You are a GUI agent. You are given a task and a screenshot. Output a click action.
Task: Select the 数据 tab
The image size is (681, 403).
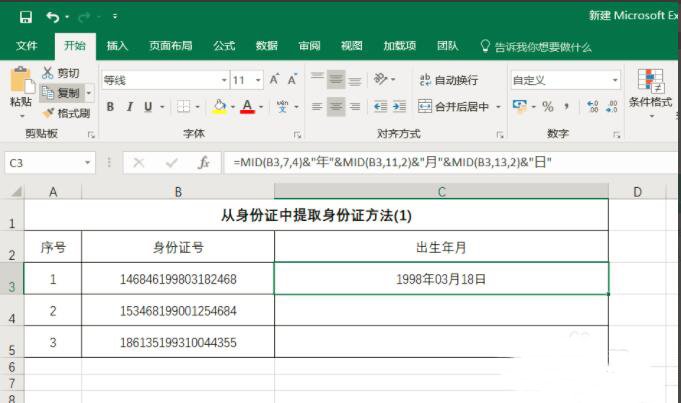(x=267, y=46)
